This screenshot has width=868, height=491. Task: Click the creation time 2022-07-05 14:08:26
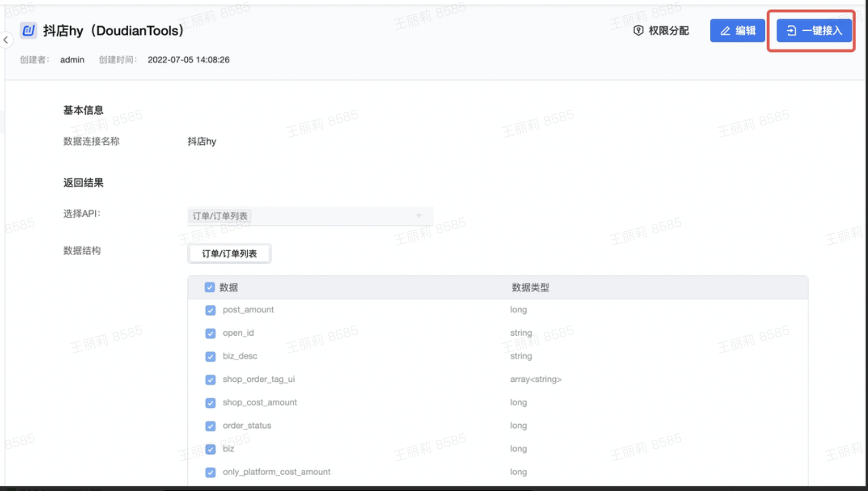[189, 60]
